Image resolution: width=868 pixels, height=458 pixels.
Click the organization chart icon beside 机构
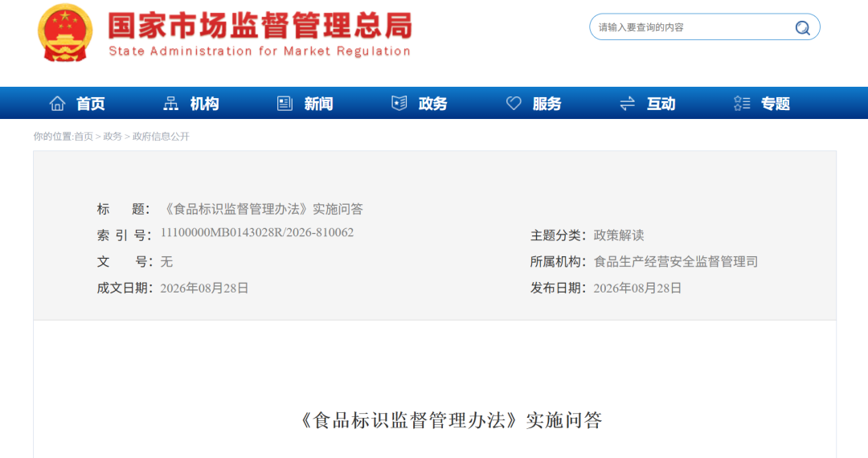(x=171, y=104)
